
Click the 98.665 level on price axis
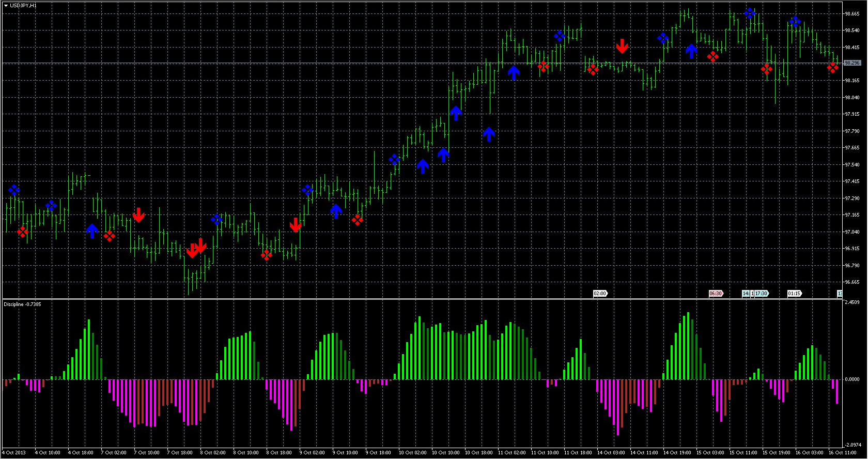[852, 14]
